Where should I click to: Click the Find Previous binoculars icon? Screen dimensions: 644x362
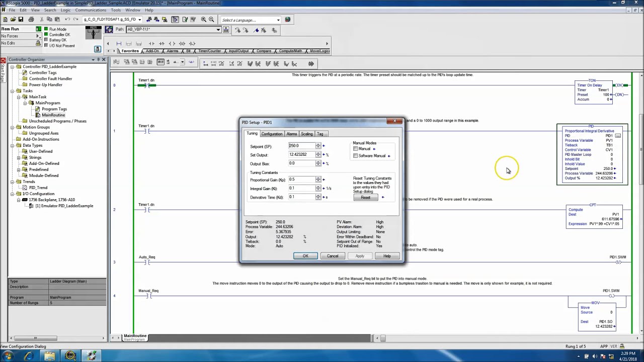pos(148,20)
